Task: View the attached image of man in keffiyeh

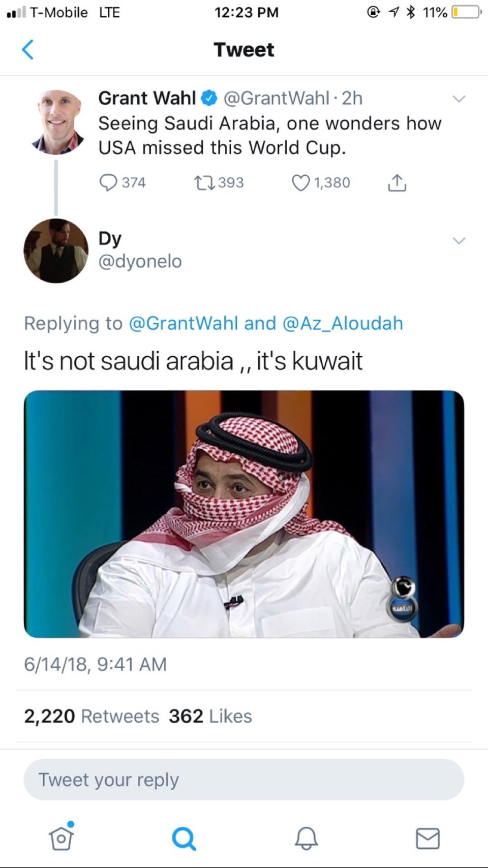Action: (244, 514)
